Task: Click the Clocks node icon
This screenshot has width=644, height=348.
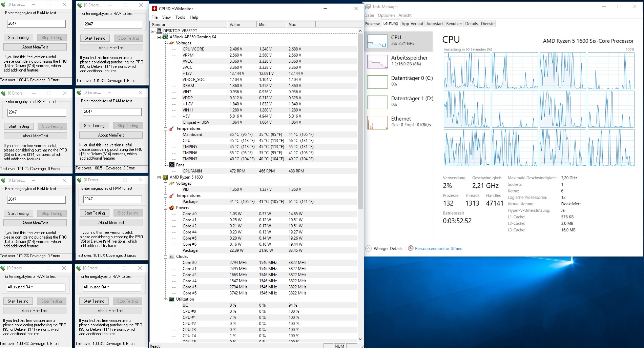Action: (172, 257)
